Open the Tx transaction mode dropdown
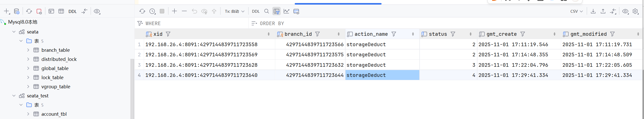Viewport: 644px width, 119px height. [235, 11]
